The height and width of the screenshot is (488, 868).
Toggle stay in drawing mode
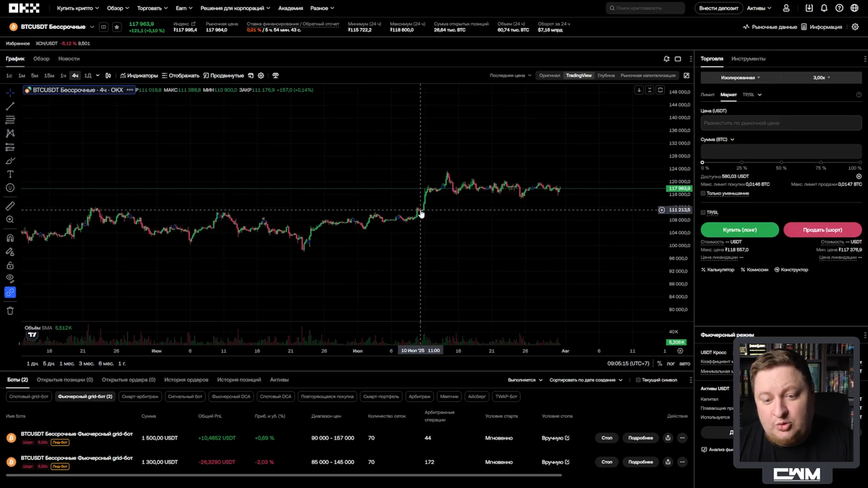click(x=10, y=252)
